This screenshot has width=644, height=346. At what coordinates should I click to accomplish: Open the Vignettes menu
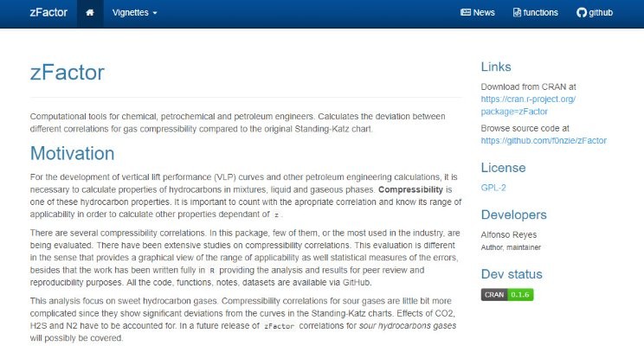(x=135, y=13)
